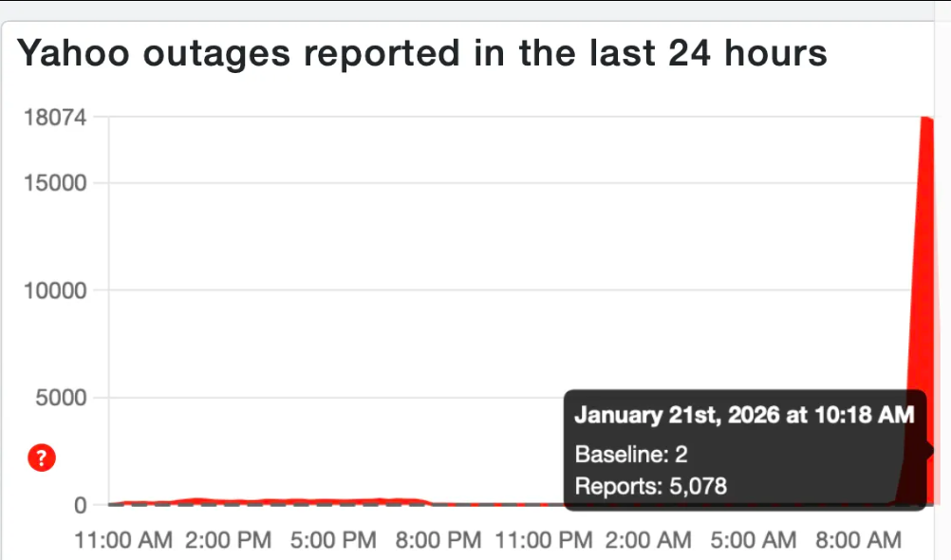
Task: Click the 5:00 PM x-axis time label
Action: coord(333,541)
